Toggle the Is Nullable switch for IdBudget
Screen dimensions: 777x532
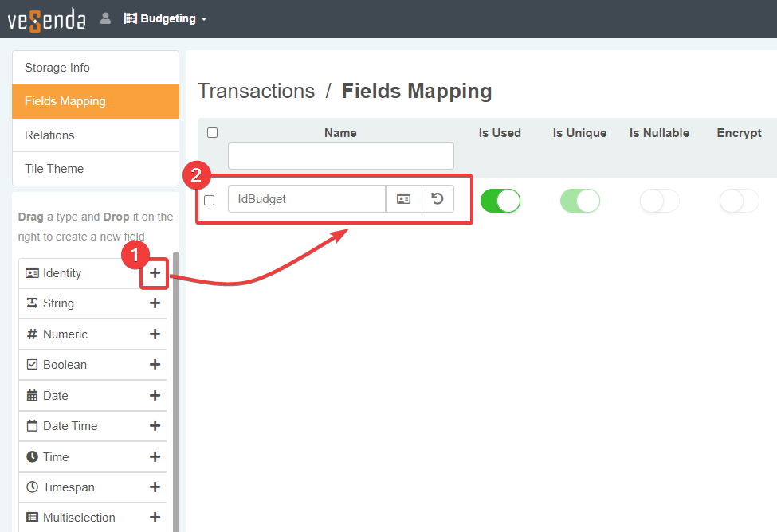tap(659, 201)
